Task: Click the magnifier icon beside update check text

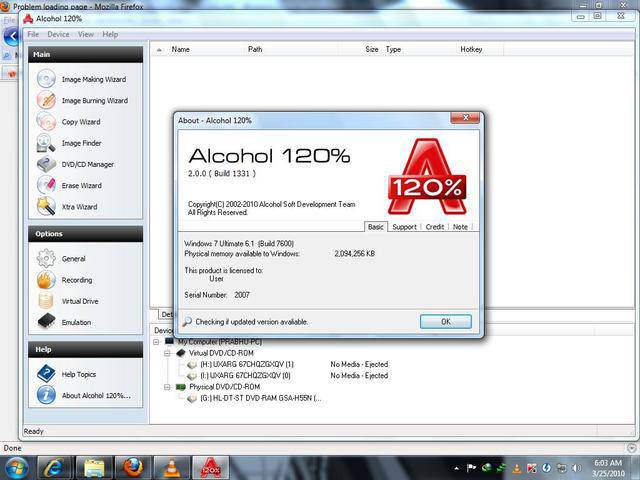Action: pos(187,322)
